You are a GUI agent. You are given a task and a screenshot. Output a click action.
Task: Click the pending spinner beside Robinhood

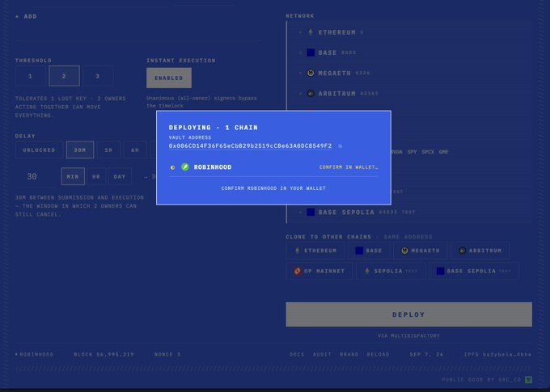click(x=172, y=167)
